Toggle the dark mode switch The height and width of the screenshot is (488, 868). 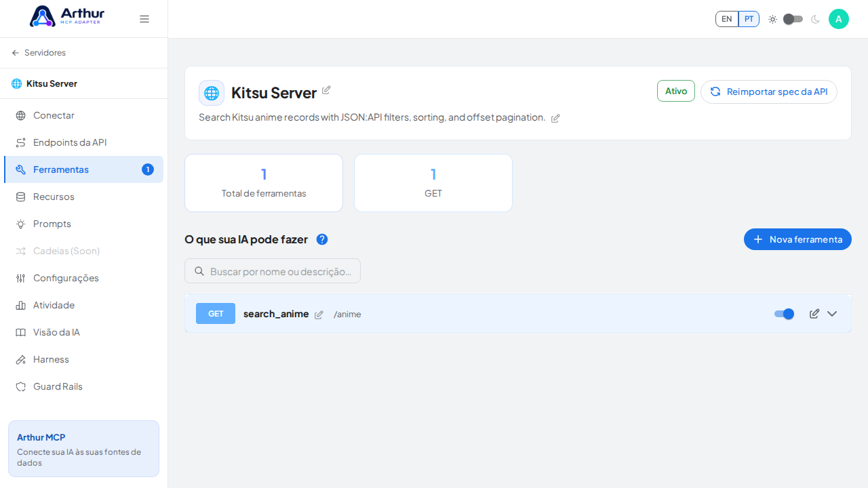793,19
